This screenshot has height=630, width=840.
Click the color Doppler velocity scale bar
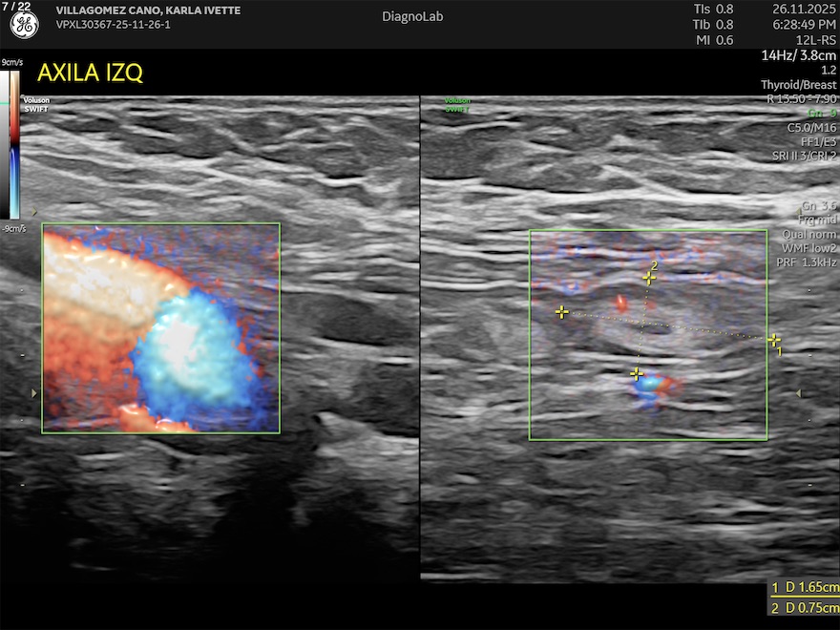(14, 144)
